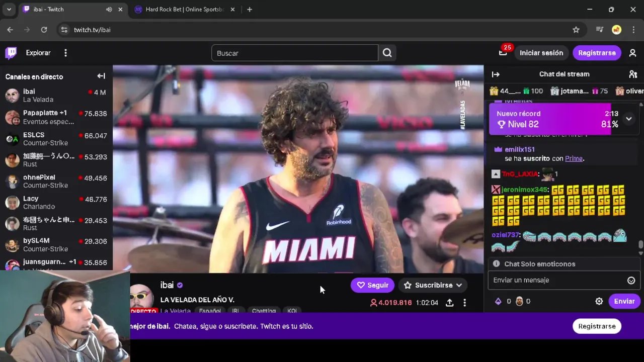Open the user profile icon menu

[x=633, y=53]
